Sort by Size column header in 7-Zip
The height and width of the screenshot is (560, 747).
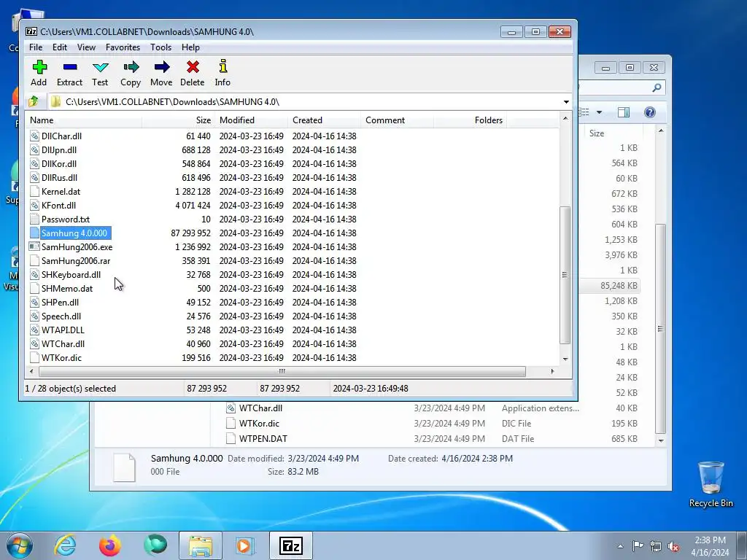(178, 120)
